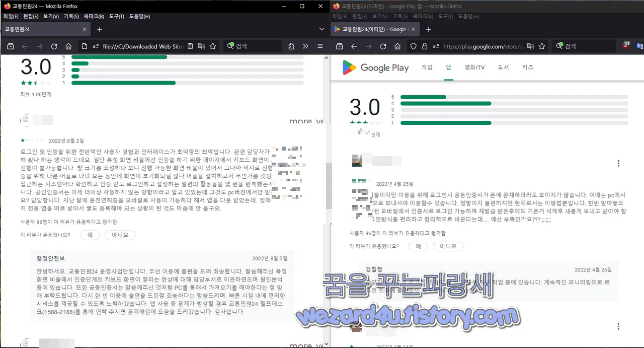Click 예 under review in left window

pyautogui.click(x=90, y=235)
